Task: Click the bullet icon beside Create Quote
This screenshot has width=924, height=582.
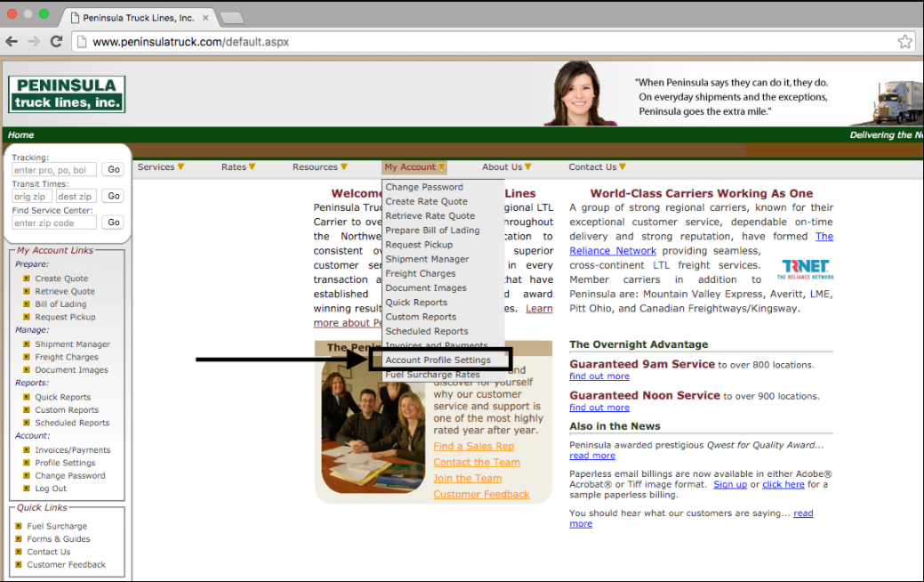Action: coord(27,278)
